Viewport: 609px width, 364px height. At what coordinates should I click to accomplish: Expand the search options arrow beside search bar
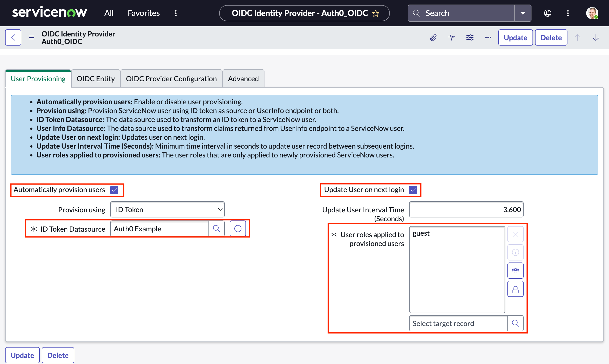click(522, 13)
